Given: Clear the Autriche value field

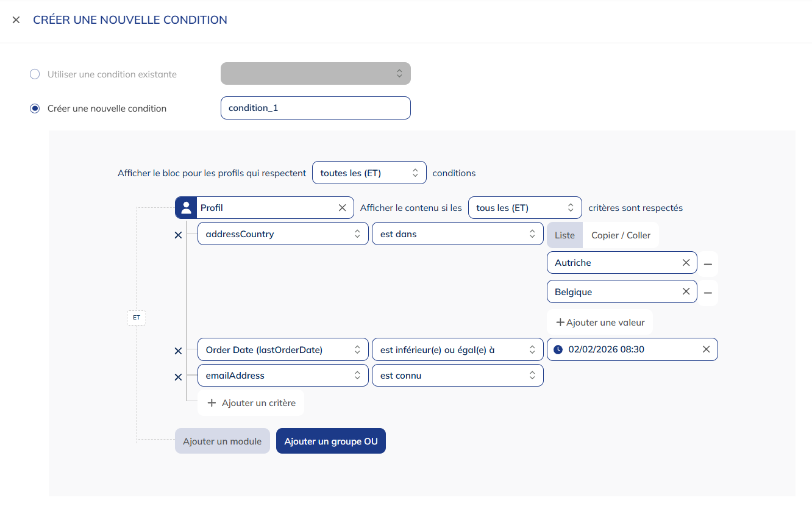Looking at the screenshot, I should [x=686, y=263].
